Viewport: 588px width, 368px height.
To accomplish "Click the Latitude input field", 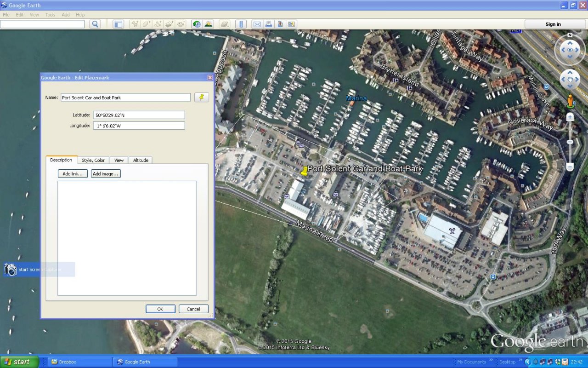I will 139,115.
